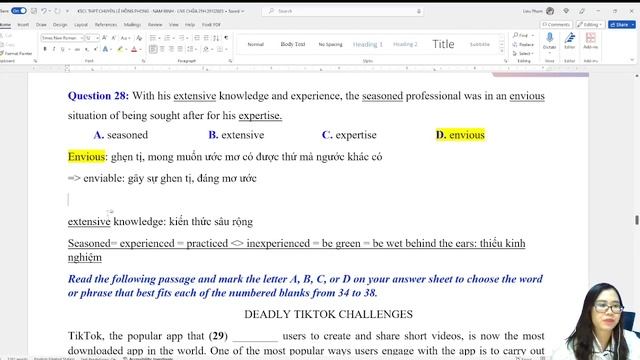Expand the Styles gallery

[x=502, y=52]
